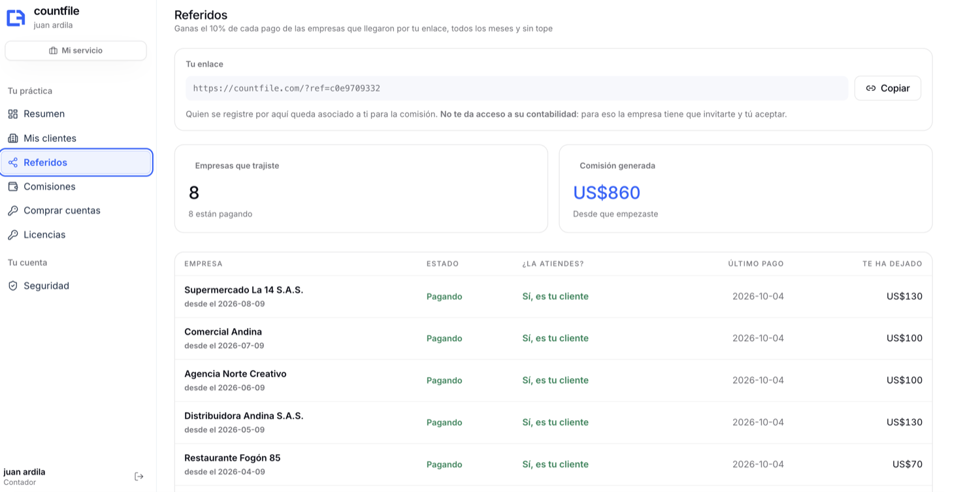This screenshot has width=980, height=492.
Task: Click the Resumen grid icon
Action: (x=13, y=114)
